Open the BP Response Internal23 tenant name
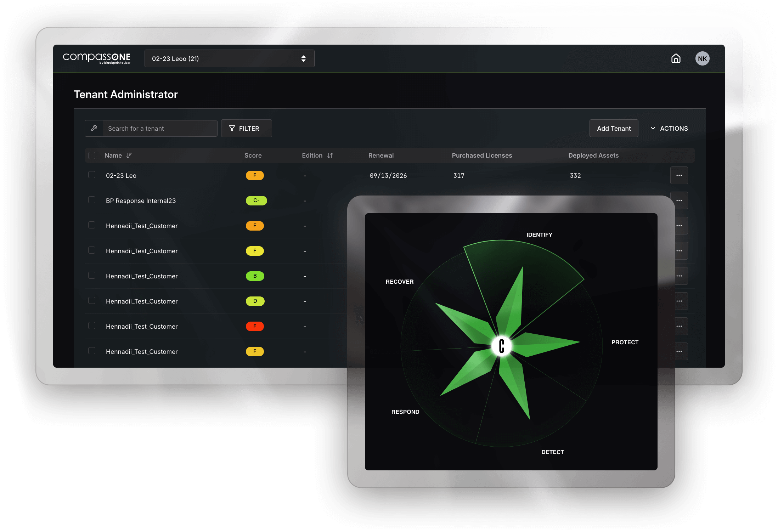 (141, 201)
